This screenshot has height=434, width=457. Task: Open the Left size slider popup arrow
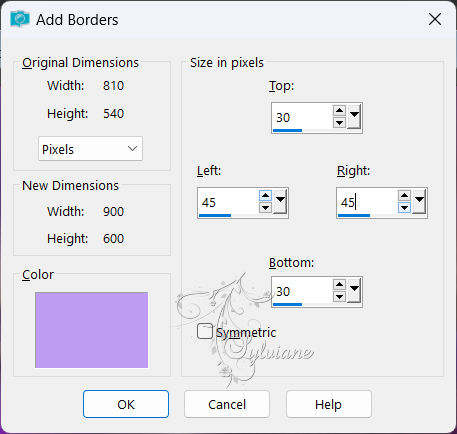(280, 202)
